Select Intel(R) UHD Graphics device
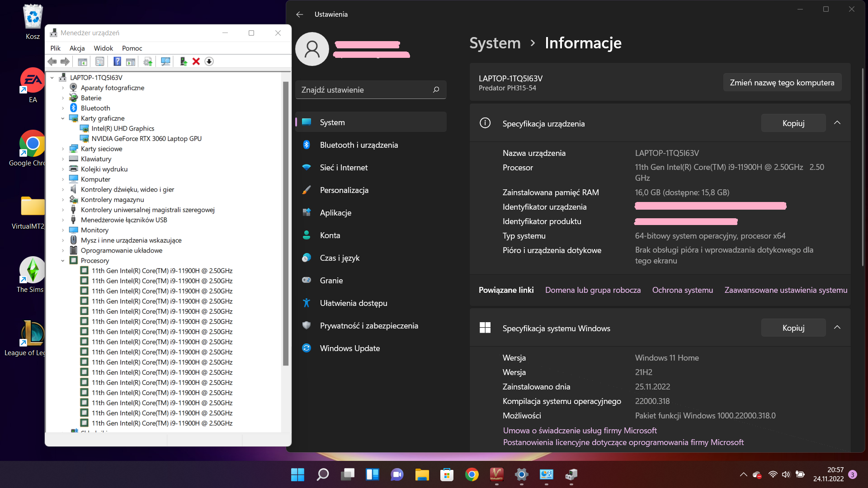Viewport: 868px width, 488px height. tap(123, 128)
